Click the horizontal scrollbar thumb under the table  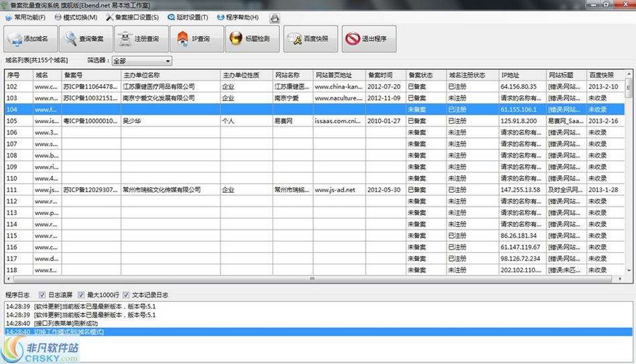coord(312,278)
